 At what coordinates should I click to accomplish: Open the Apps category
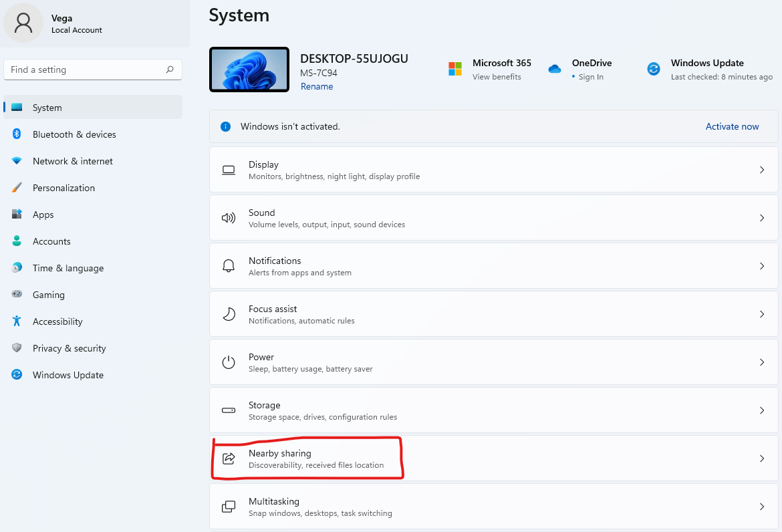pos(93,215)
